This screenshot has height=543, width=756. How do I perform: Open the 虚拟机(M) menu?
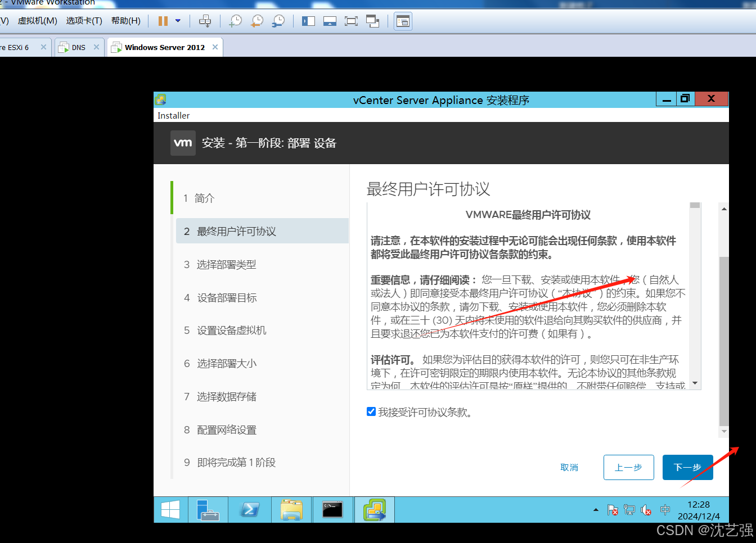(38, 21)
